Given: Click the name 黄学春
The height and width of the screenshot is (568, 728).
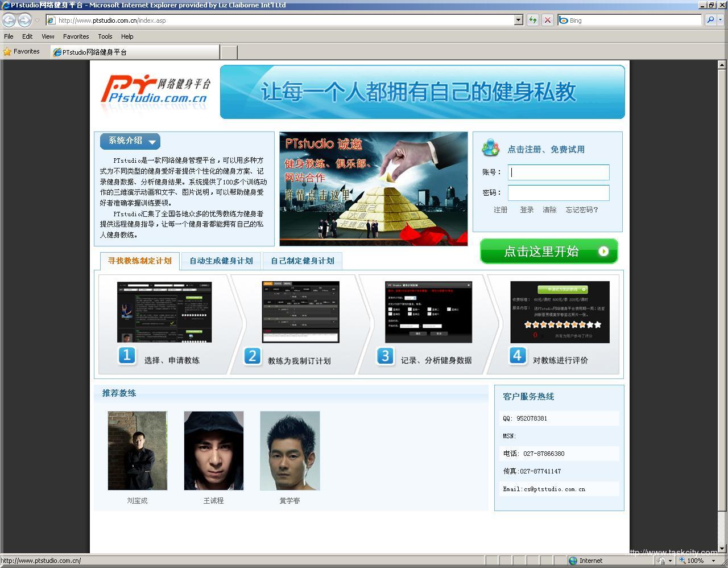Looking at the screenshot, I should pyautogui.click(x=290, y=501).
